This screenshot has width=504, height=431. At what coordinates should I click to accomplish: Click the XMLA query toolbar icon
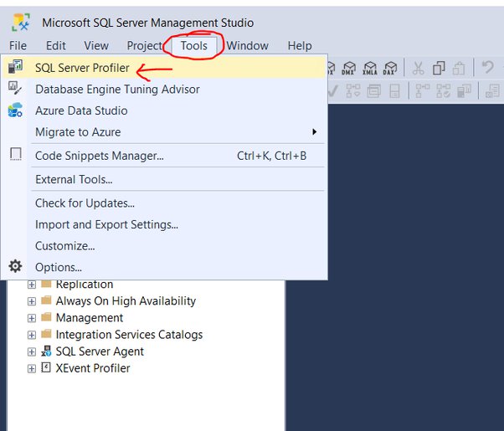370,68
